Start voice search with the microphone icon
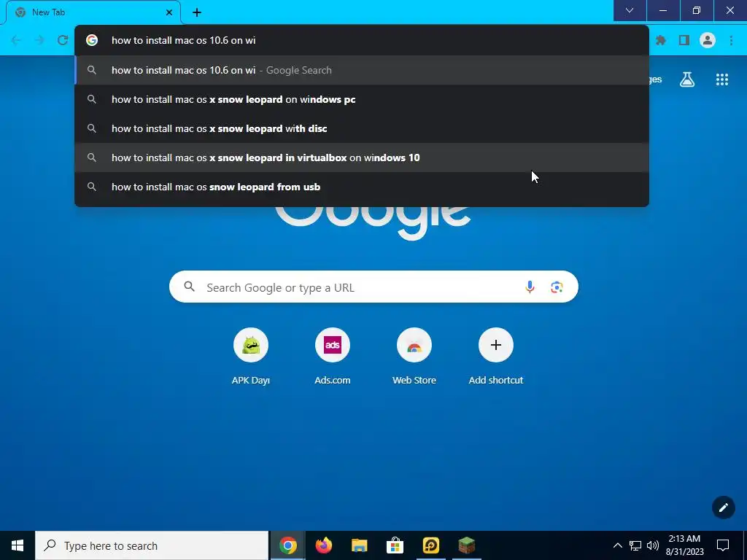747x560 pixels. pos(530,287)
